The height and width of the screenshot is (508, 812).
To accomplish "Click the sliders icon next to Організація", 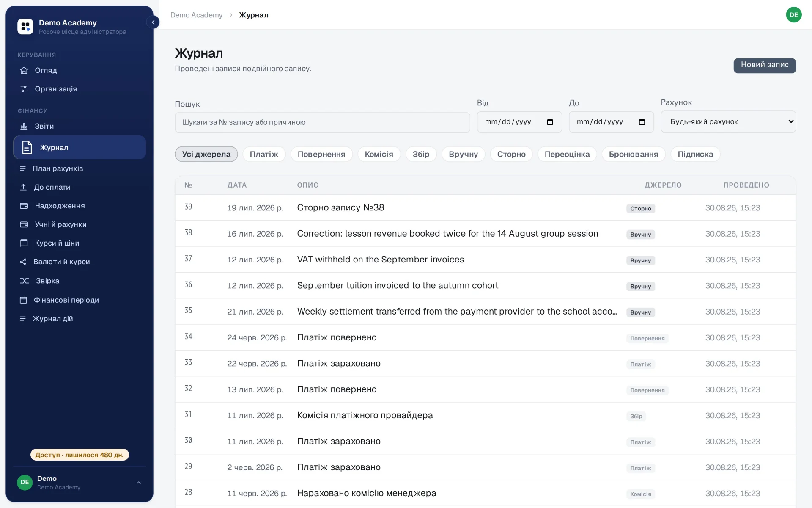I will click(24, 89).
